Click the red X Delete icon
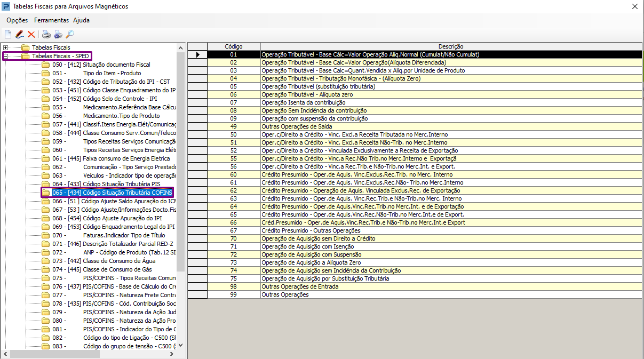The width and height of the screenshot is (644, 359). point(31,35)
